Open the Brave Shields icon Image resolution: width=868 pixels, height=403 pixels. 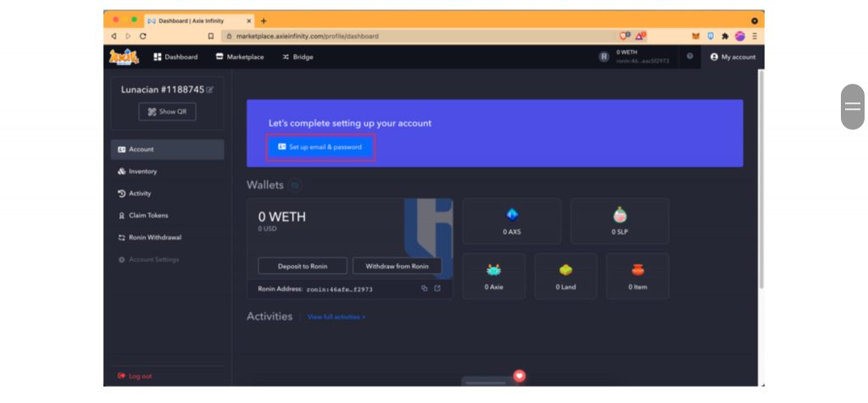[625, 36]
